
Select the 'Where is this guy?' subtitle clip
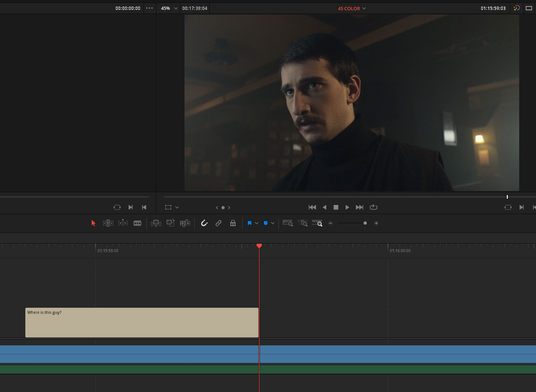coord(142,323)
